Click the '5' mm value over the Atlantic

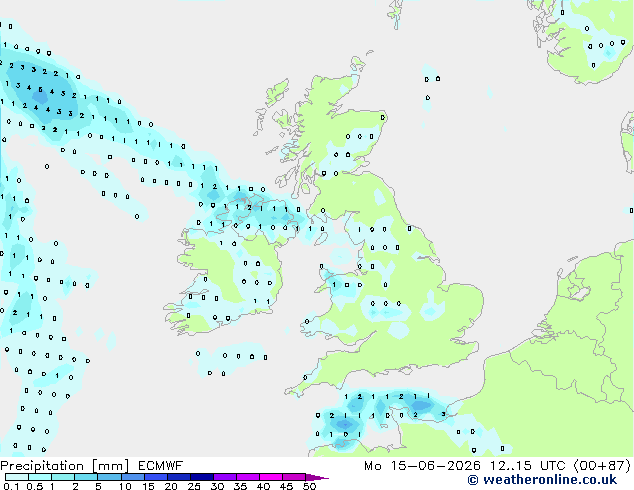[40, 89]
